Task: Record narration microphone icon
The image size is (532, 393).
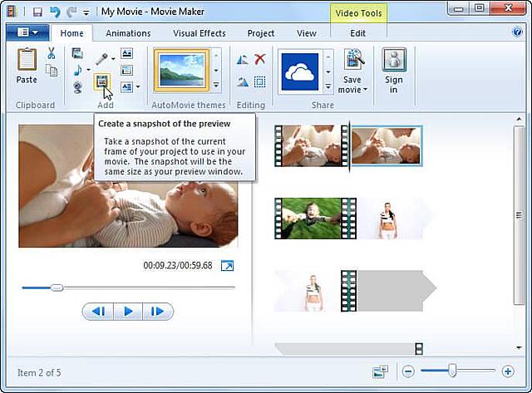Action: pos(101,59)
